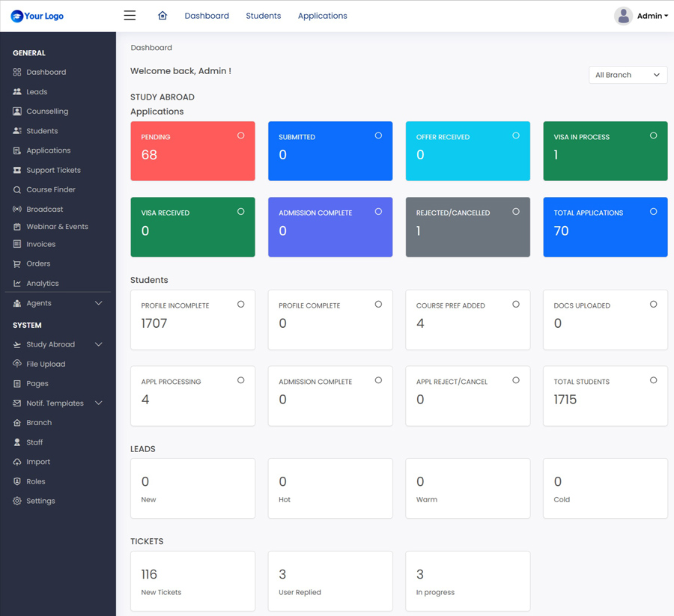Click the Roles shield icon
The image size is (674, 616).
[16, 481]
